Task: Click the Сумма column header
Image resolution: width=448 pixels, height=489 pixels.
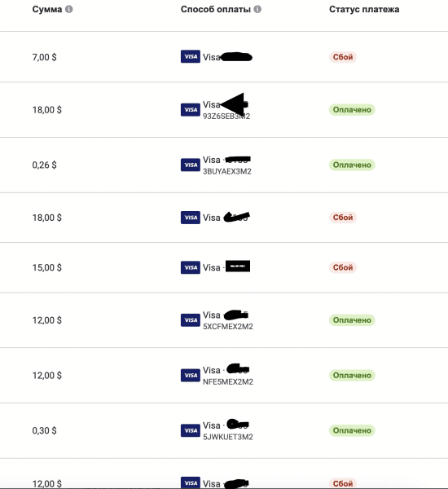Action: click(x=47, y=9)
